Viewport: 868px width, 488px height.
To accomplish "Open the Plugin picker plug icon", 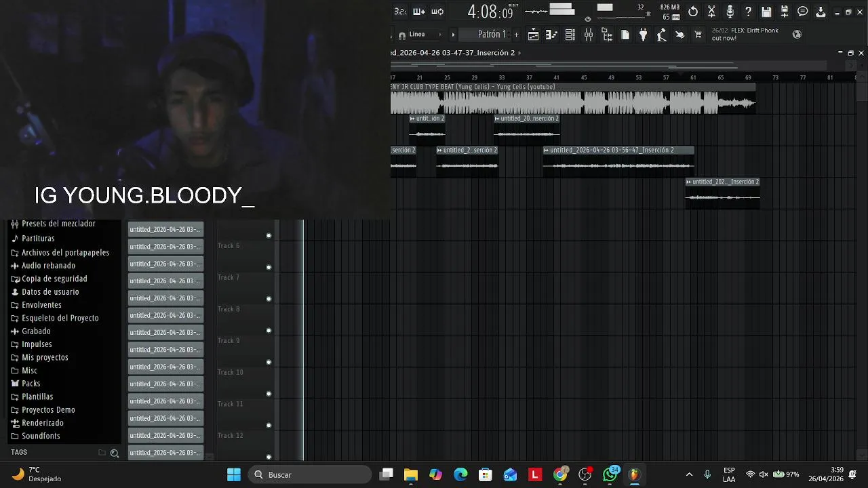I will click(644, 35).
